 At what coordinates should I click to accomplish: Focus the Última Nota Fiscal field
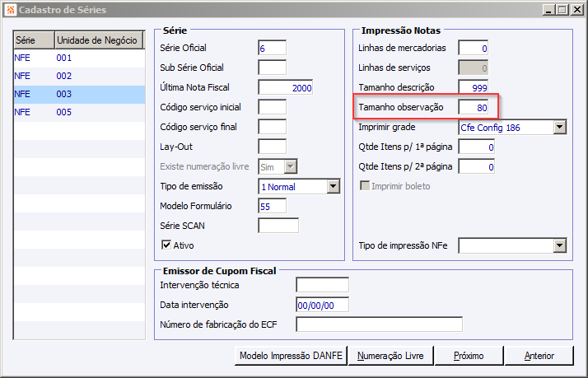tap(286, 87)
